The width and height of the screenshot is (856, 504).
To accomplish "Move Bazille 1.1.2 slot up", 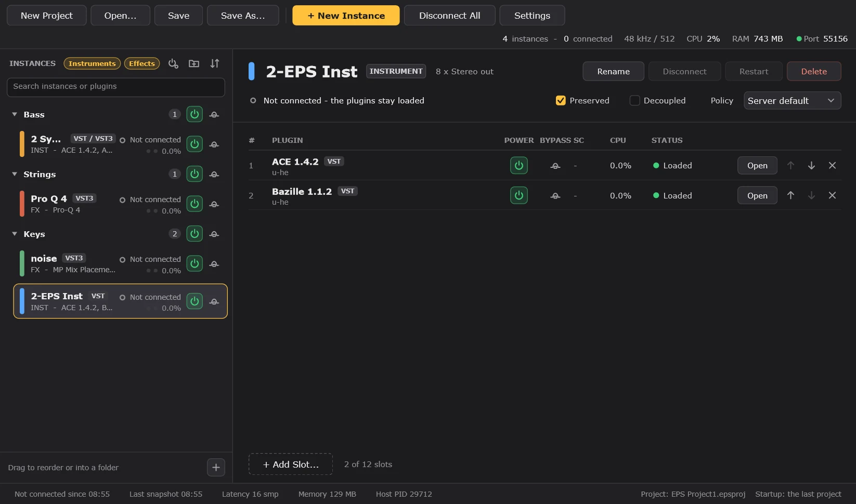I will tap(790, 195).
